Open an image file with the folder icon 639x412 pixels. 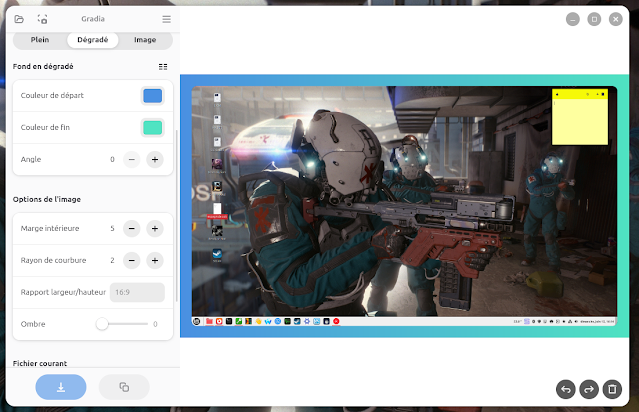coord(19,19)
